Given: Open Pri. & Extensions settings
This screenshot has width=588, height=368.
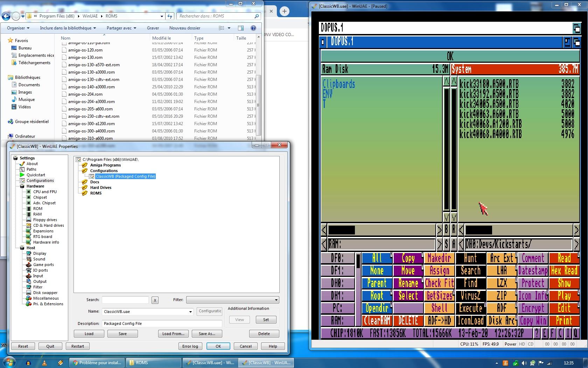Looking at the screenshot, I should (48, 304).
